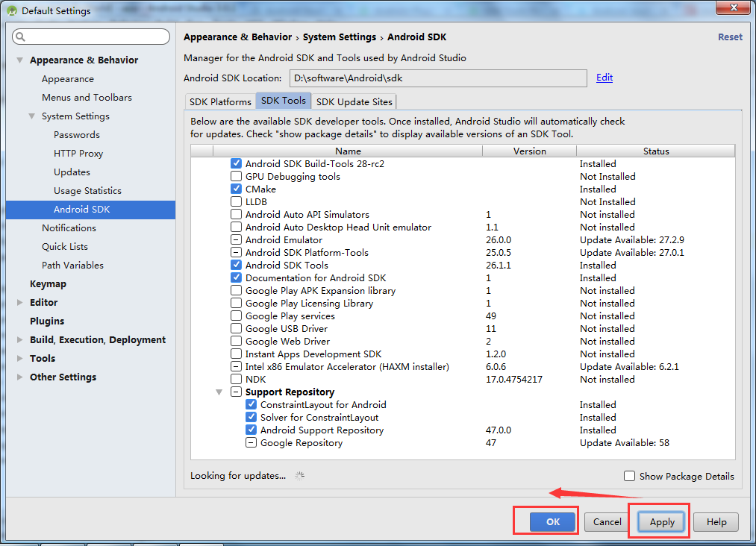This screenshot has height=546, width=756.
Task: Expand the Editor settings node
Action: (19, 303)
